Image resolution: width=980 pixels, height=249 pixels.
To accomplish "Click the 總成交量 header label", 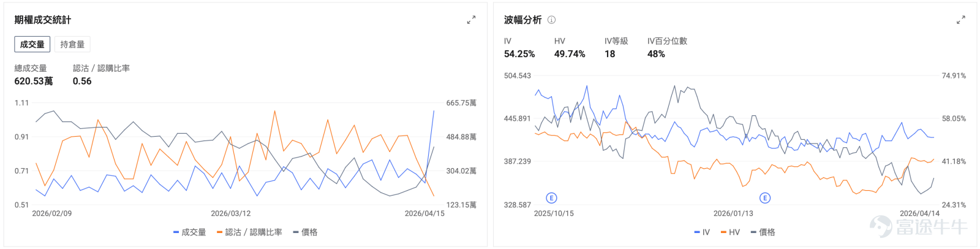I will tap(31, 68).
